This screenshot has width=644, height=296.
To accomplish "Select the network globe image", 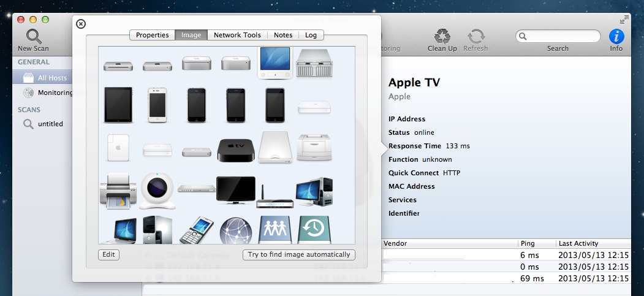I will point(236,230).
